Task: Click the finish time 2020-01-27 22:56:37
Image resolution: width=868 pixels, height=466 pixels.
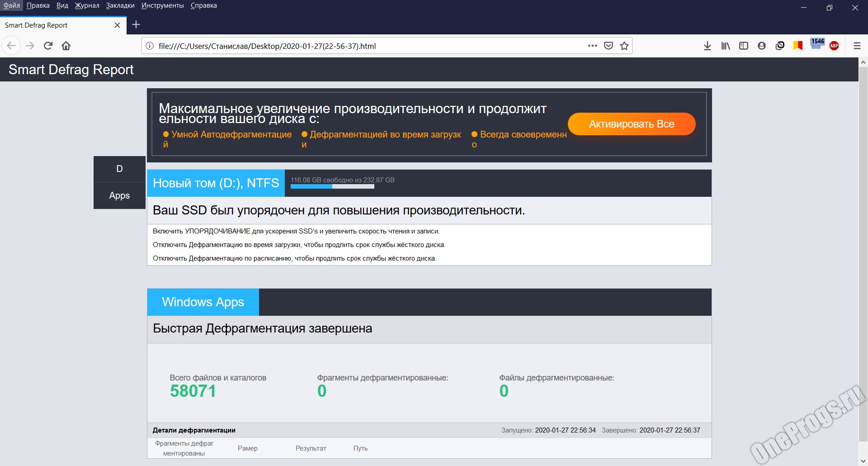Action: 670,430
